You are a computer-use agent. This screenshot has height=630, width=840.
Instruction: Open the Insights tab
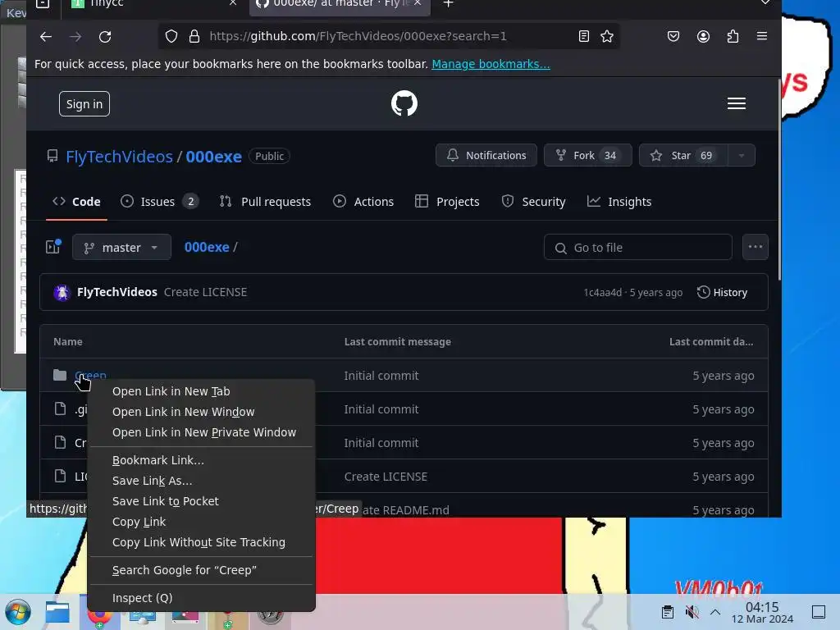click(x=619, y=202)
